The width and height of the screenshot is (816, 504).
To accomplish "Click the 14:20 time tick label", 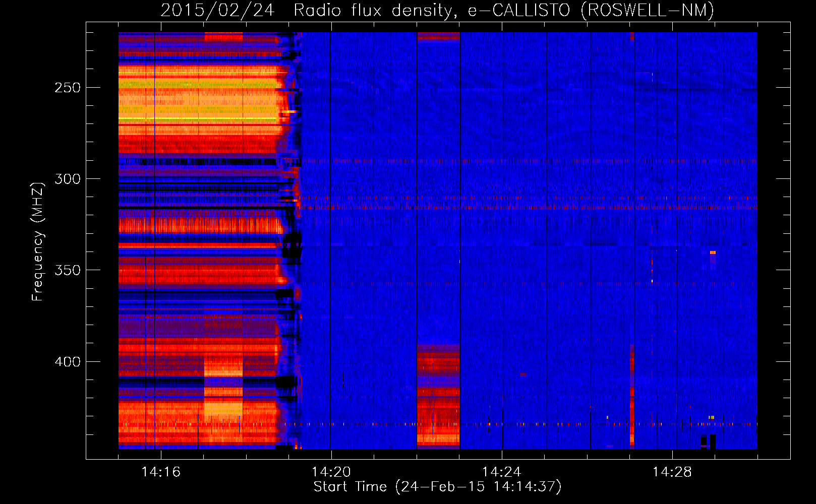I will [x=331, y=472].
